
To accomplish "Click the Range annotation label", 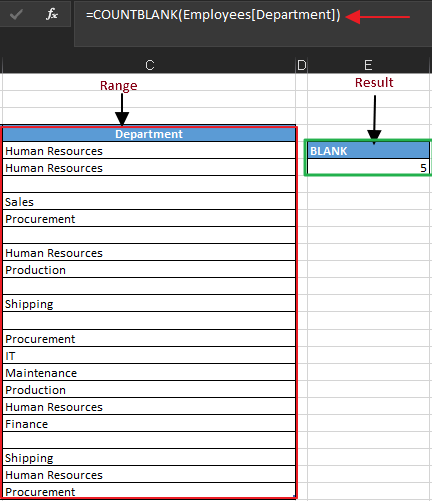I will (119, 86).
